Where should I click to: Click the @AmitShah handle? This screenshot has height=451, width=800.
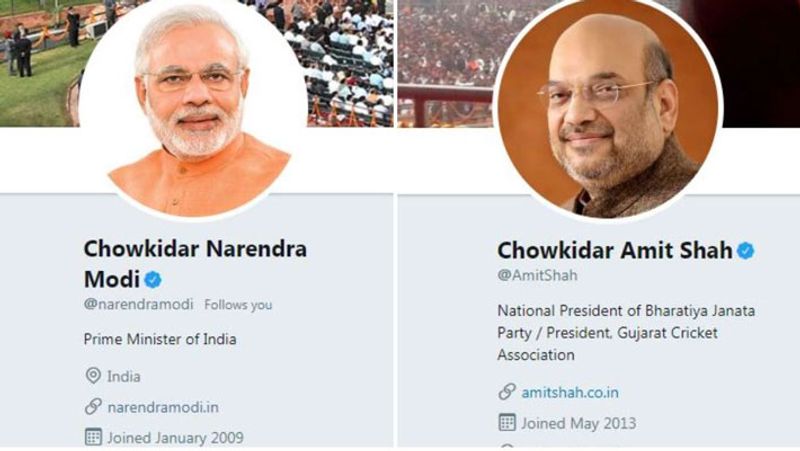(x=537, y=275)
